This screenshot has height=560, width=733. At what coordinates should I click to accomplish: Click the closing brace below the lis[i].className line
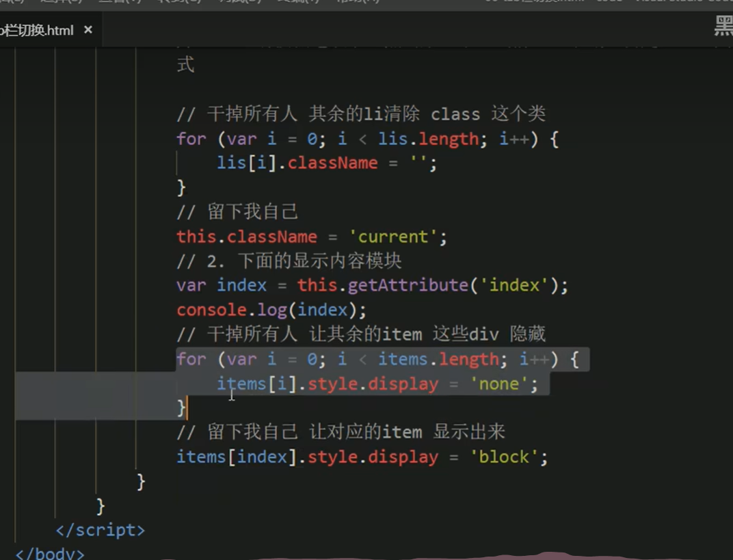click(181, 187)
